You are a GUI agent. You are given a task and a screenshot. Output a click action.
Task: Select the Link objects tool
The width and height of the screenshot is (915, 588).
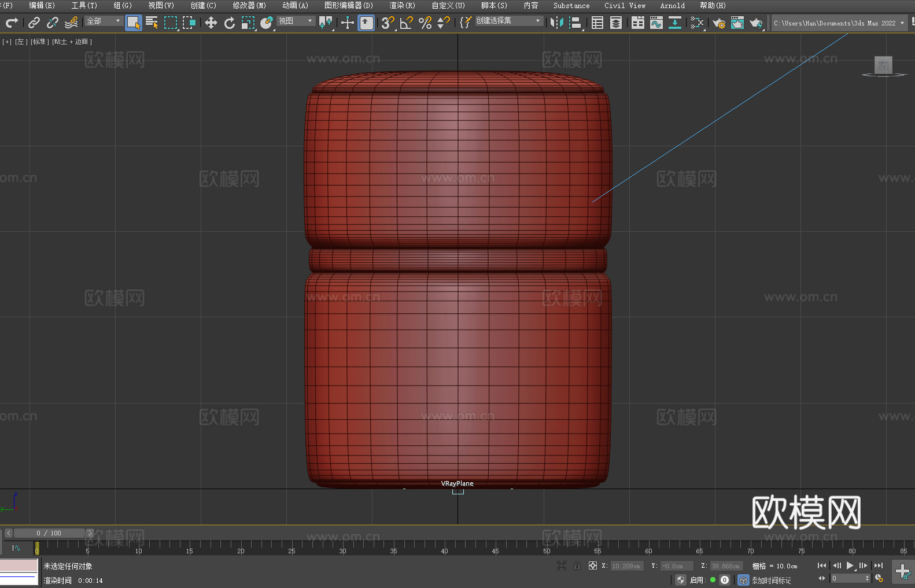click(34, 23)
